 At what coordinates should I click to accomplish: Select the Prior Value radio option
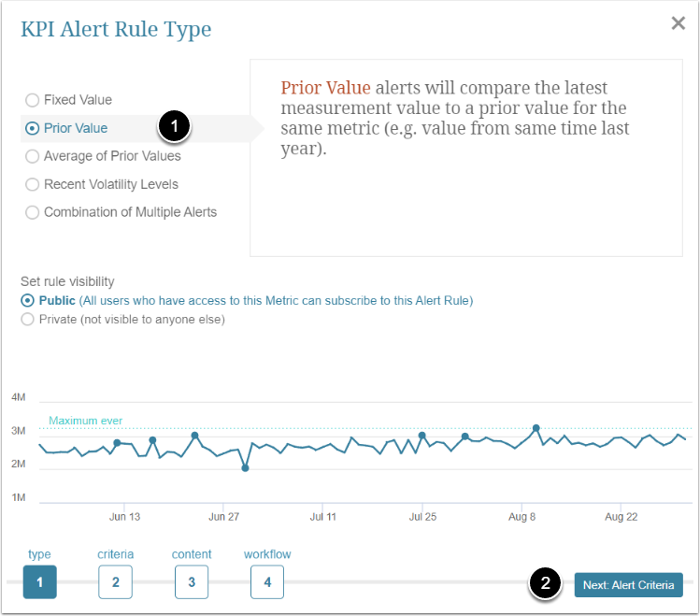coord(33,128)
